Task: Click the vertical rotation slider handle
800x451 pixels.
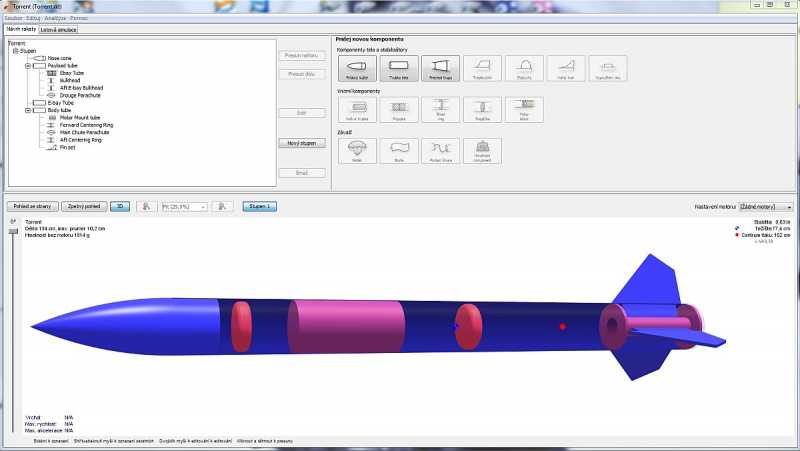Action: (13, 231)
